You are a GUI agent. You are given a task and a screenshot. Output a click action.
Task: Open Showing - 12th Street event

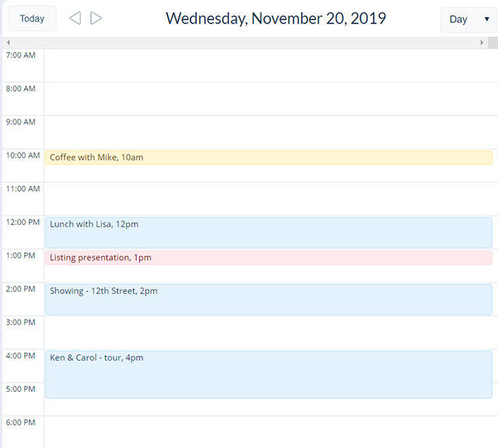tap(268, 299)
